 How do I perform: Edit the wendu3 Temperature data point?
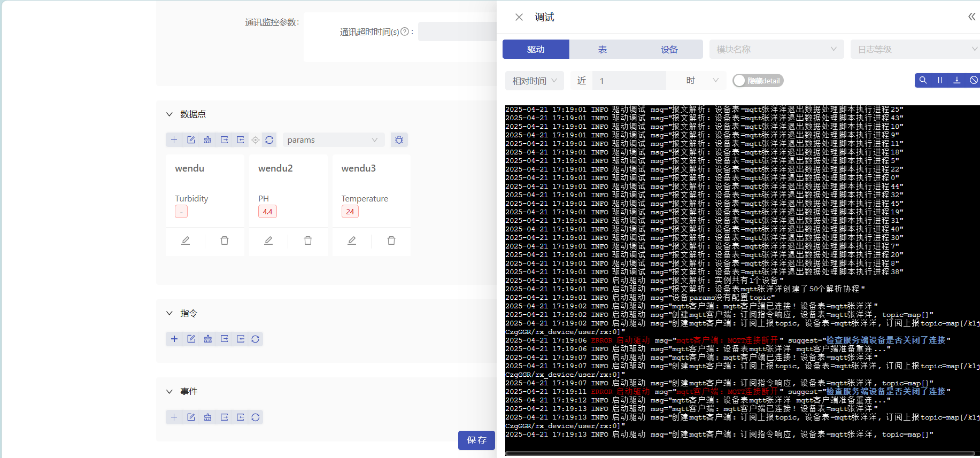click(x=352, y=240)
